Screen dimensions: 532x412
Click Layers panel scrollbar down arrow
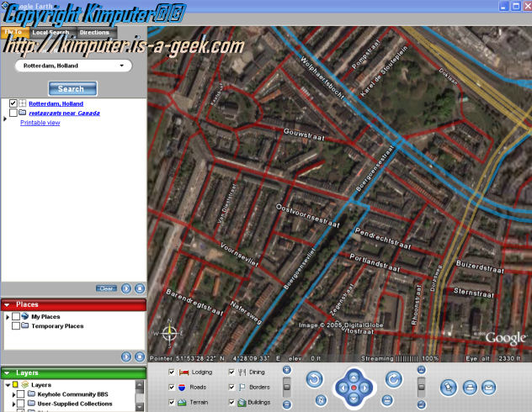(x=140, y=407)
